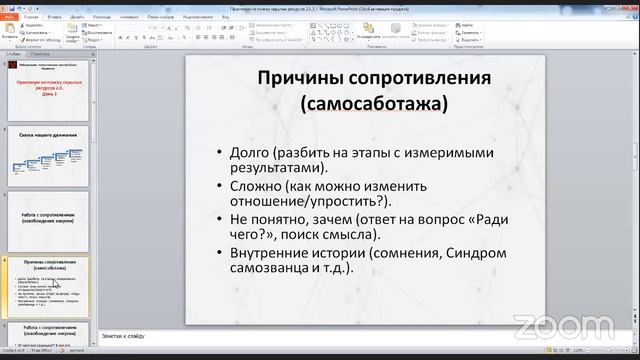Open the slide Layout (Макет) dropdown
This screenshot has height=360, width=640.
click(x=92, y=25)
